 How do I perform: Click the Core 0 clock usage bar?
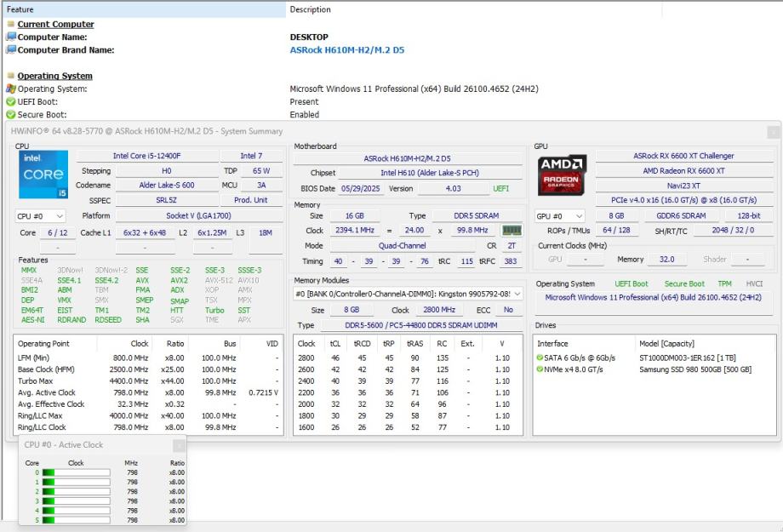click(x=76, y=472)
